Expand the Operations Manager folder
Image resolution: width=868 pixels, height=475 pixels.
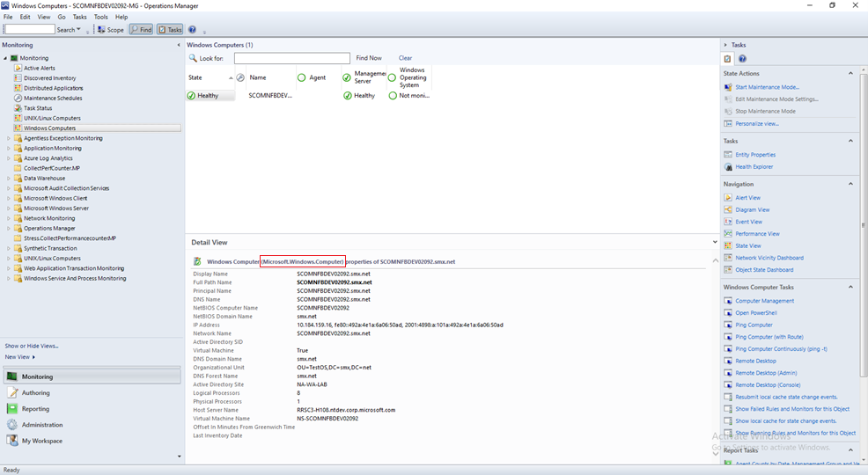[x=8, y=229]
